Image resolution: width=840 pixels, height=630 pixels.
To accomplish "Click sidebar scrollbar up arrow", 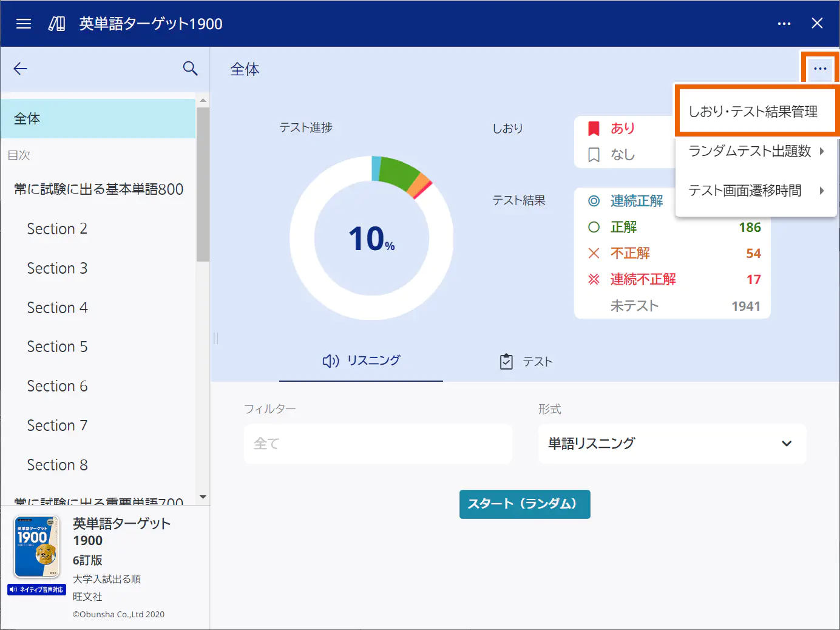I will pos(203,100).
